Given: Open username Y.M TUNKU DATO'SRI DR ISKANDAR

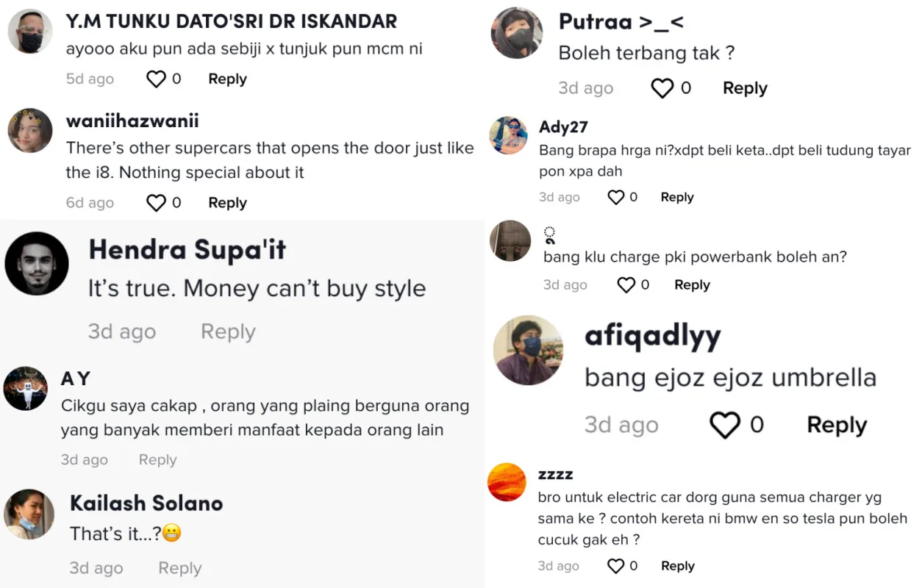Looking at the screenshot, I should click(x=232, y=21).
